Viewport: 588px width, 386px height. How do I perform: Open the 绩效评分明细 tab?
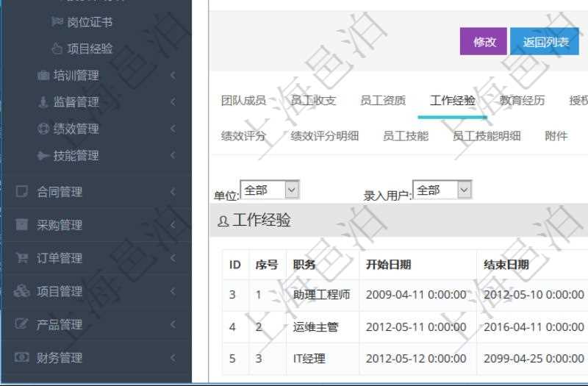[325, 136]
